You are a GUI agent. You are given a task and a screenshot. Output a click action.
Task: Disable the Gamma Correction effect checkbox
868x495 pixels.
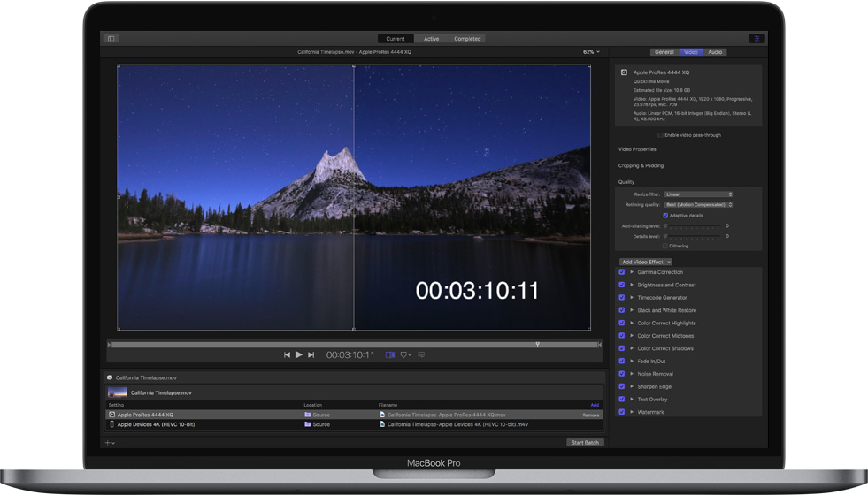tap(622, 272)
